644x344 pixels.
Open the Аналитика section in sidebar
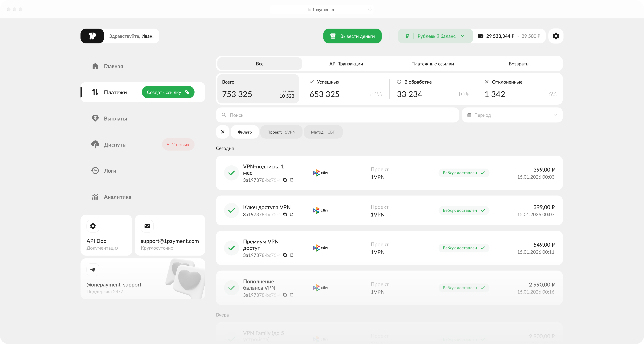point(117,197)
